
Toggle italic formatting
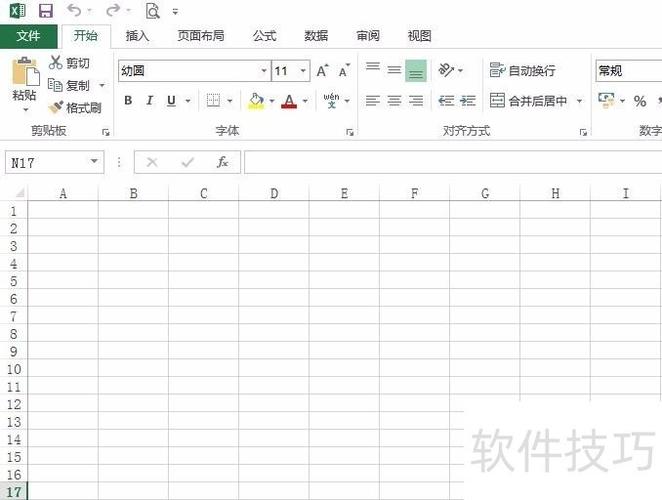click(149, 101)
